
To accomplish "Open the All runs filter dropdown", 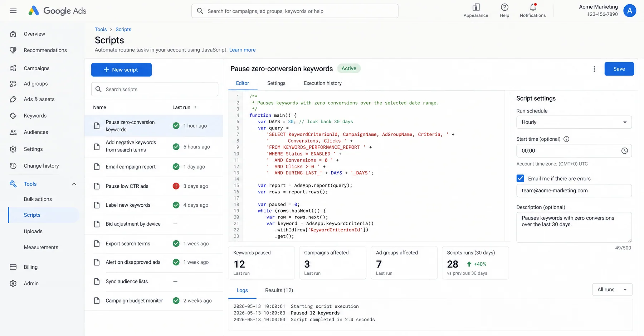I will pos(612,289).
